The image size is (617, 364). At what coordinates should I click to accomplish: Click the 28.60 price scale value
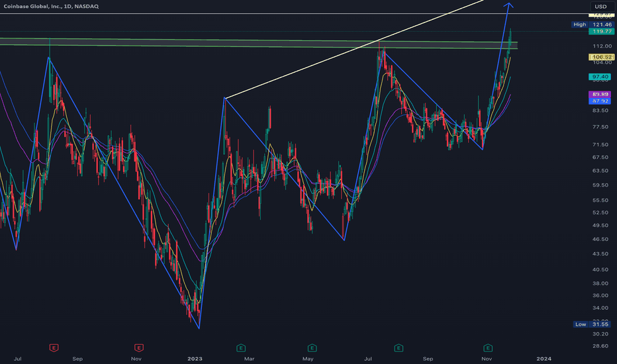[600, 346]
